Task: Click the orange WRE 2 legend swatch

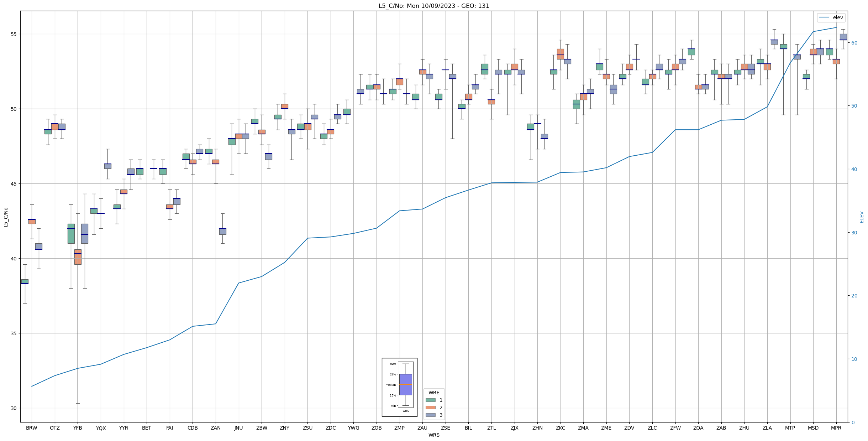Action: [x=430, y=408]
